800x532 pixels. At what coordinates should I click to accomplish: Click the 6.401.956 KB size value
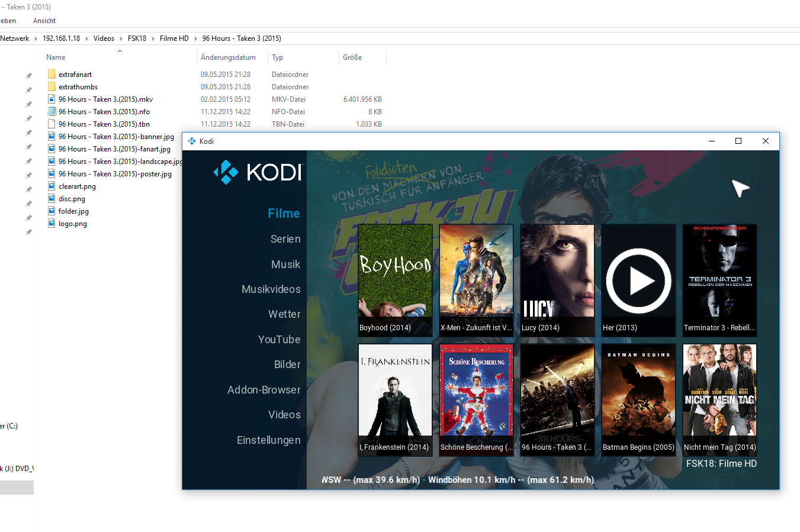click(x=362, y=99)
